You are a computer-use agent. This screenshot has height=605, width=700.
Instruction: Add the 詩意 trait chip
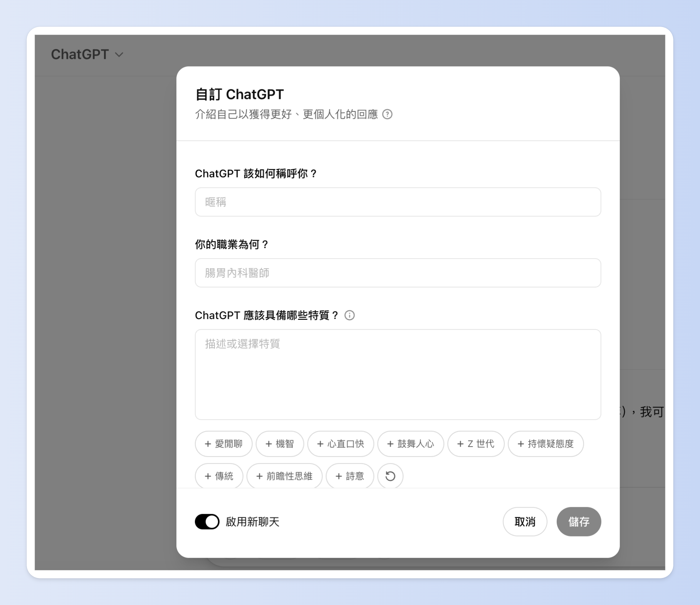(x=350, y=476)
